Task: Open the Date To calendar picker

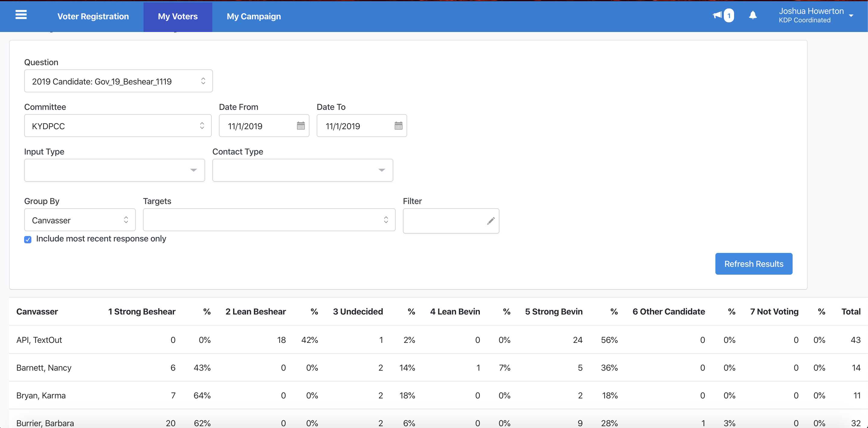Action: click(398, 126)
